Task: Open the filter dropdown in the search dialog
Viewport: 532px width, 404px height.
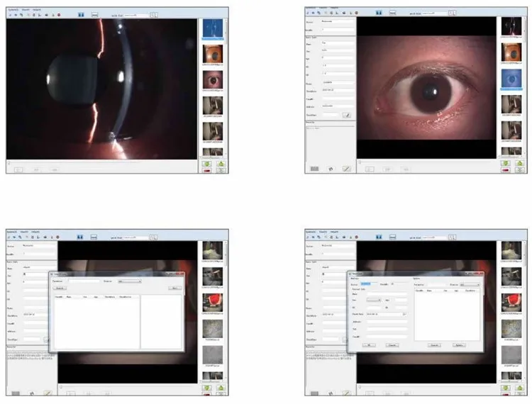Action: coord(130,281)
